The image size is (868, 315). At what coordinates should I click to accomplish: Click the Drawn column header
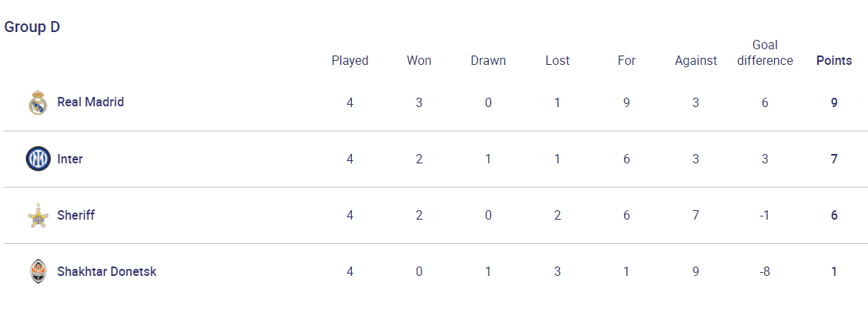pos(488,60)
